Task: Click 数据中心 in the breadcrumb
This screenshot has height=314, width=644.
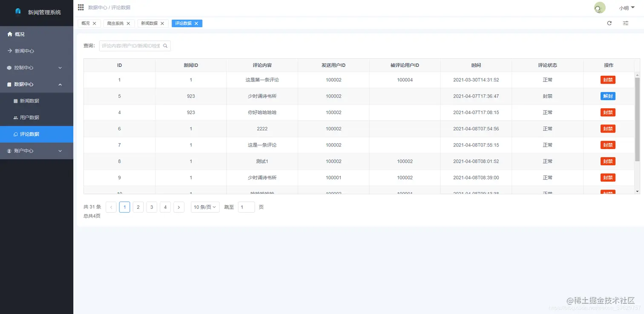Action: [x=98, y=8]
